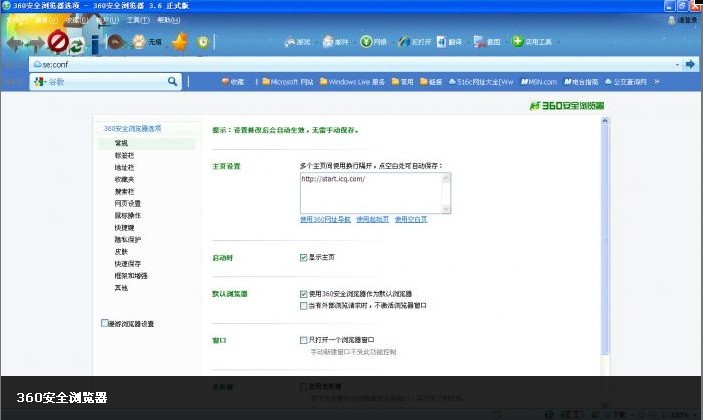
Task: Open the Google search engine selector dropdown
Action: tap(40, 82)
